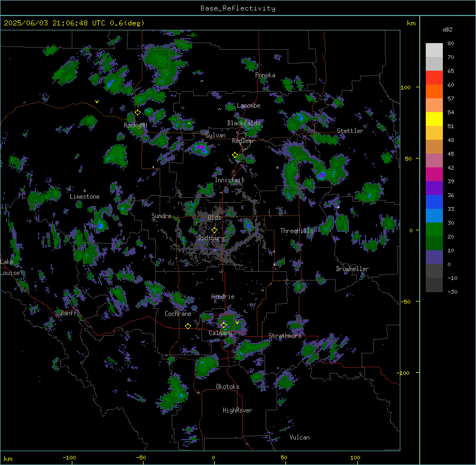This screenshot has width=476, height=465.
Task: Click the Didsbury label
Action: (x=211, y=238)
